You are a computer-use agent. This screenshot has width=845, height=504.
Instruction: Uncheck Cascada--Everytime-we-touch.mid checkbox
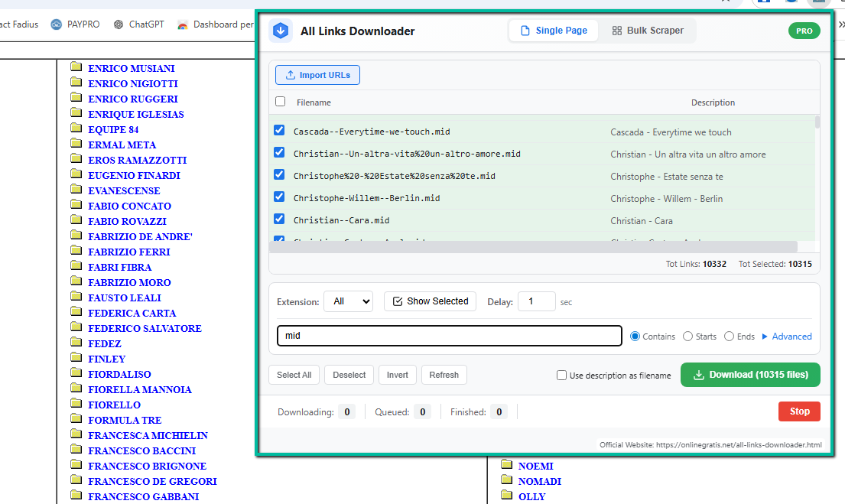[279, 130]
